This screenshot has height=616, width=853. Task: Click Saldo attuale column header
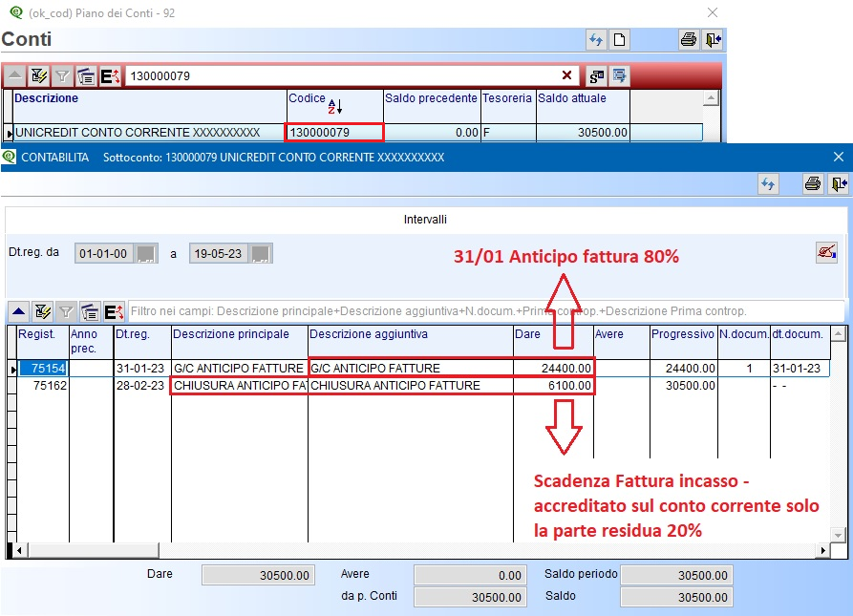[x=583, y=105]
